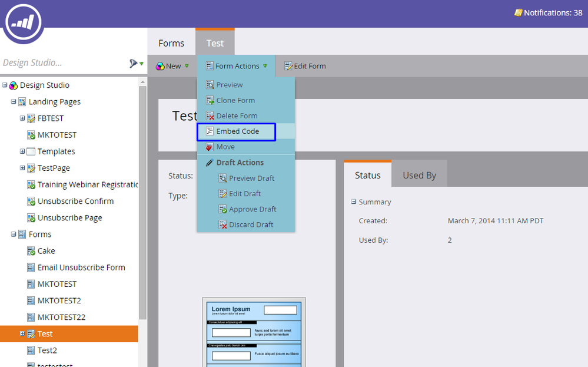Click the Edit Form button
This screenshot has width=588, height=367.
(x=305, y=66)
